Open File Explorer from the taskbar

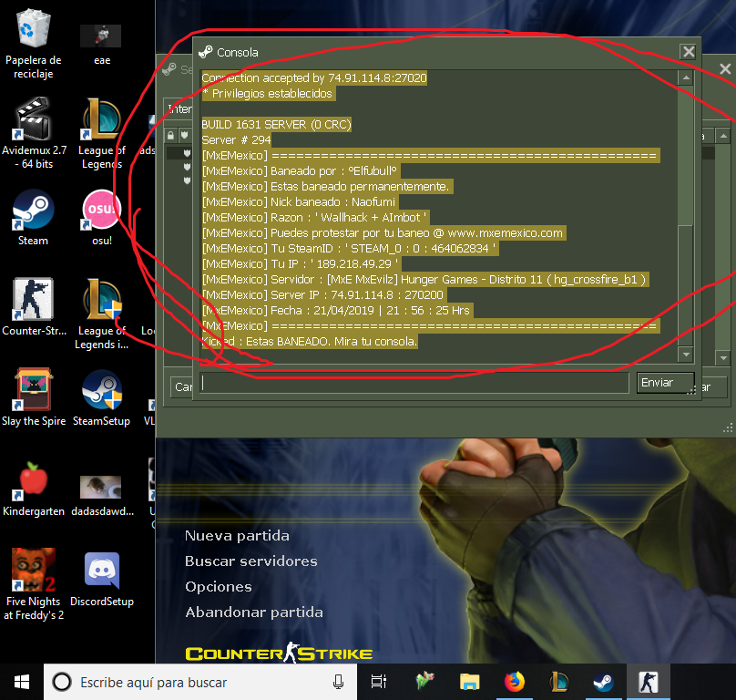pyautogui.click(x=469, y=682)
